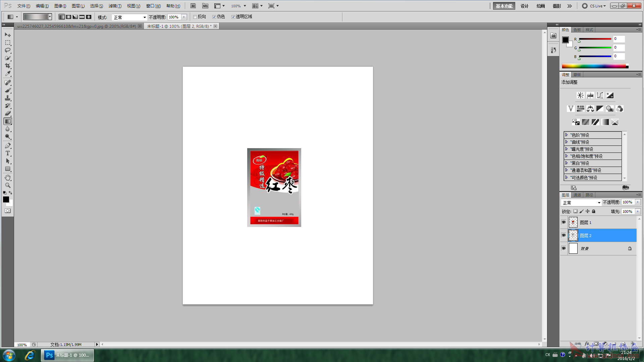Click the 基本功能 workspace button
644x362 pixels.
coord(504,6)
